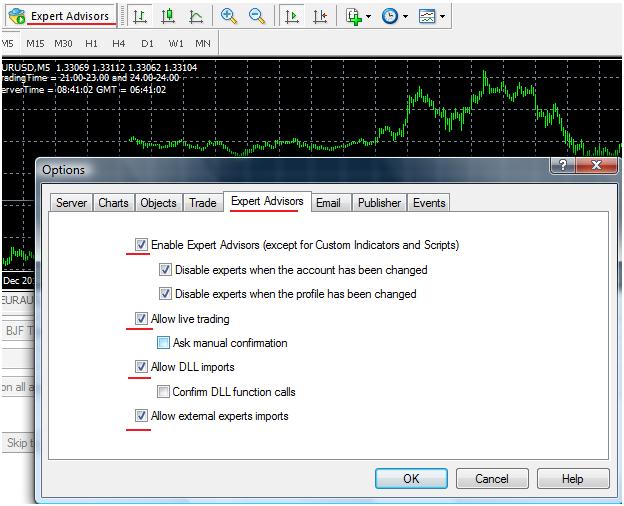
Task: Select the H4 timeframe
Action: pyautogui.click(x=119, y=44)
